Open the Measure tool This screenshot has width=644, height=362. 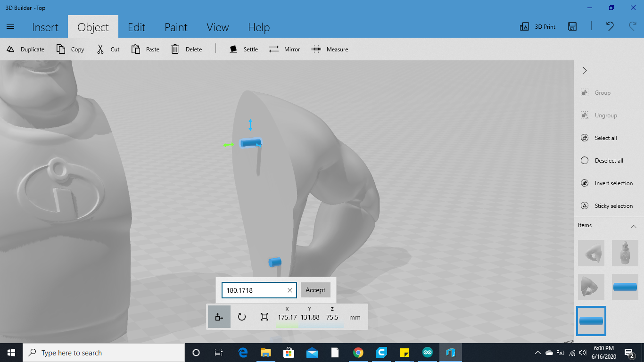(x=330, y=49)
